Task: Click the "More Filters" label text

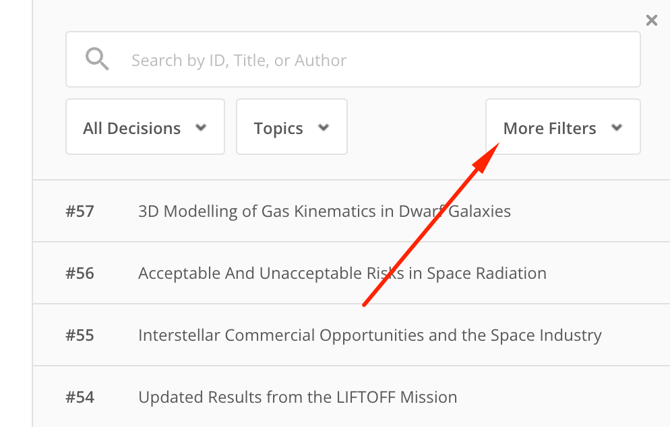Action: (549, 128)
